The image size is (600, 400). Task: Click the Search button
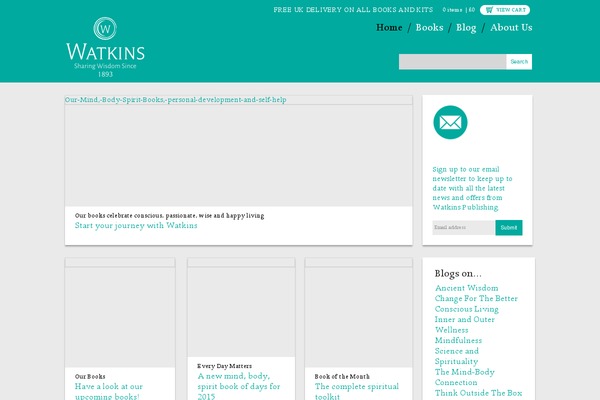519,62
